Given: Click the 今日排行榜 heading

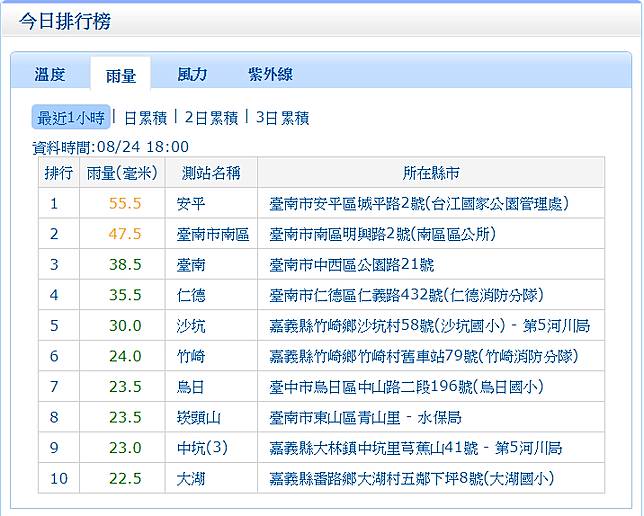Looking at the screenshot, I should [x=64, y=21].
